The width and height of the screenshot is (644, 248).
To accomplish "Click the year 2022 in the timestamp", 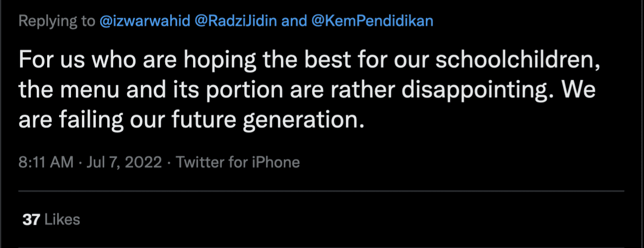I will tap(143, 162).
